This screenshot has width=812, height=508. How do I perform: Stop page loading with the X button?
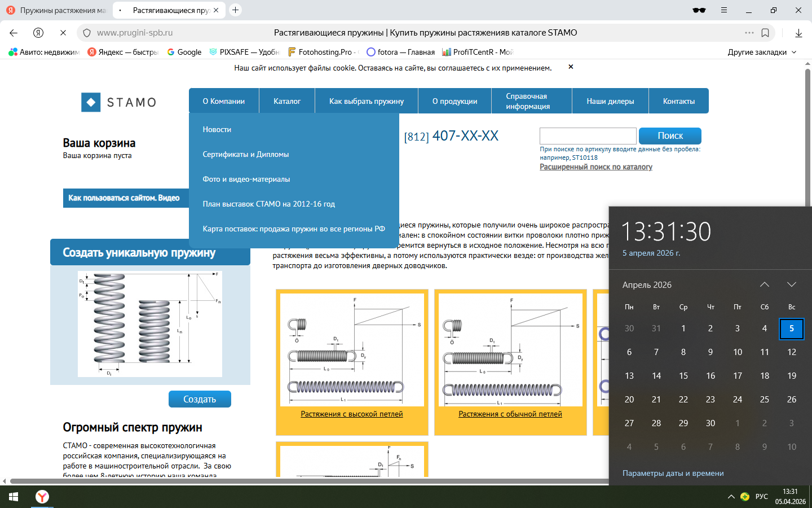[x=63, y=33]
